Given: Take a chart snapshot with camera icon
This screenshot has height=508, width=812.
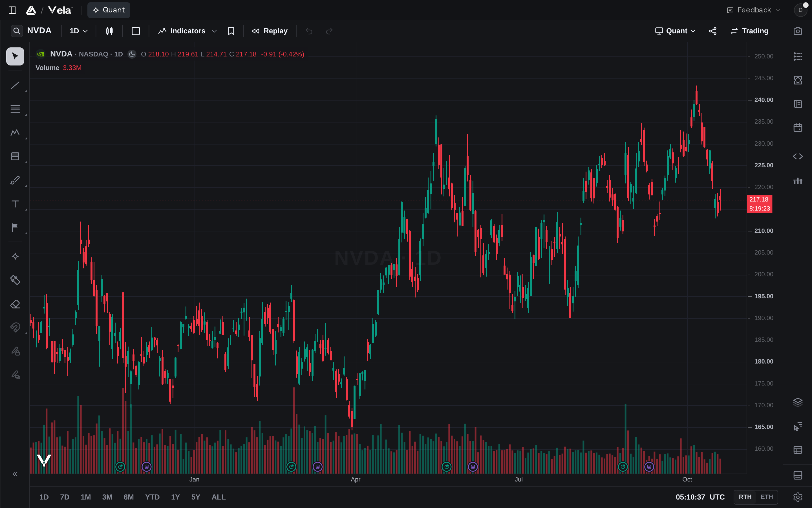Looking at the screenshot, I should [x=798, y=31].
